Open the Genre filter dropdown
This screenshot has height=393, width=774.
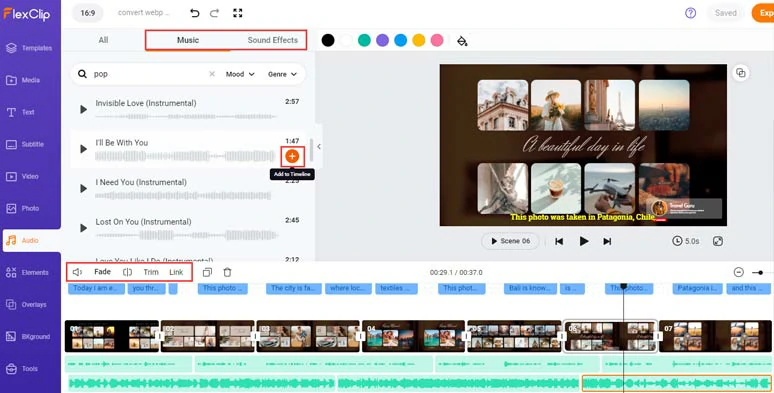pos(282,74)
